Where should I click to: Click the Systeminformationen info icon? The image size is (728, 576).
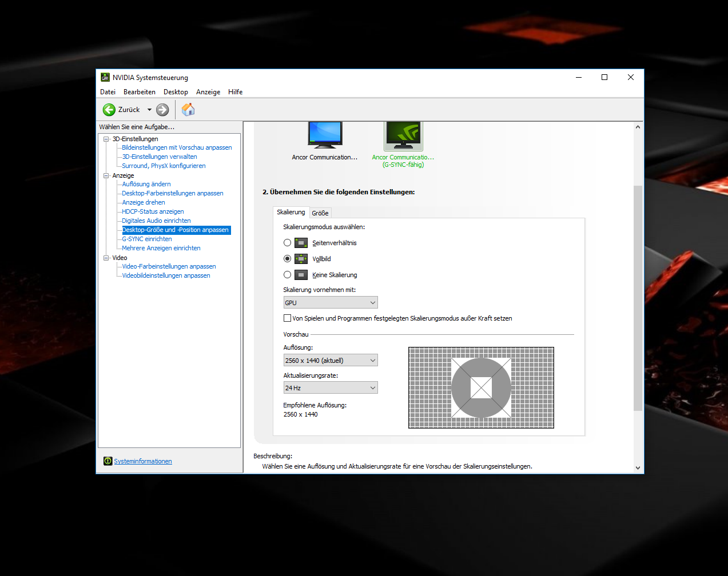[x=108, y=461]
